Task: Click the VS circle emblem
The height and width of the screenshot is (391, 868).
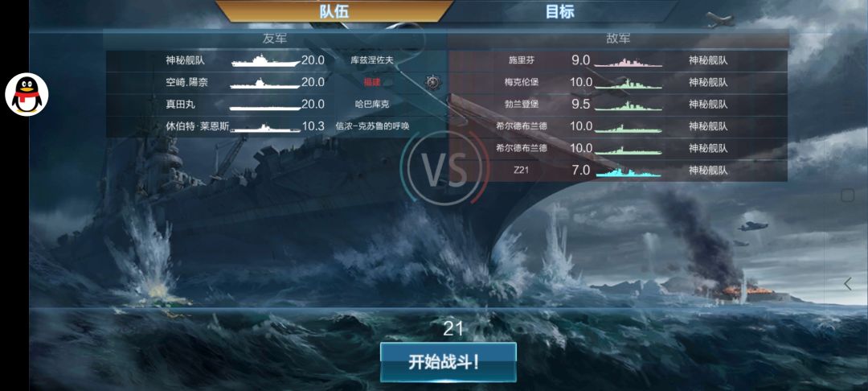Action: coord(444,168)
